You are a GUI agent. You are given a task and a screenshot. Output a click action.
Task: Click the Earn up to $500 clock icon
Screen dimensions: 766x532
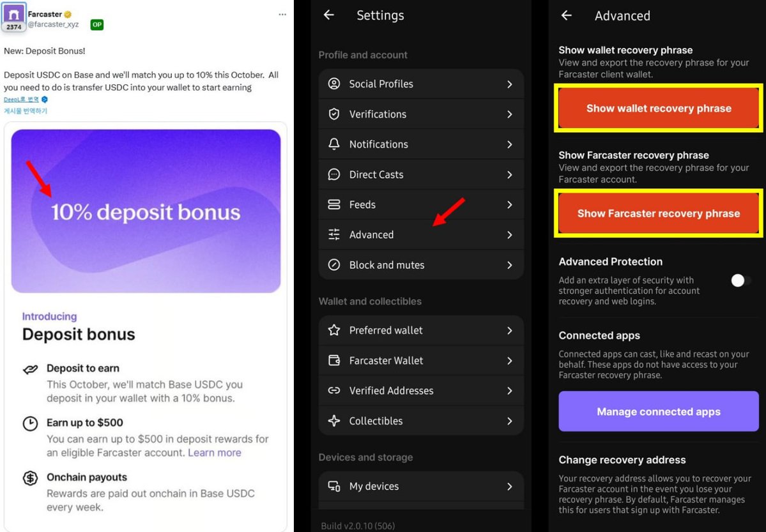[x=30, y=423]
